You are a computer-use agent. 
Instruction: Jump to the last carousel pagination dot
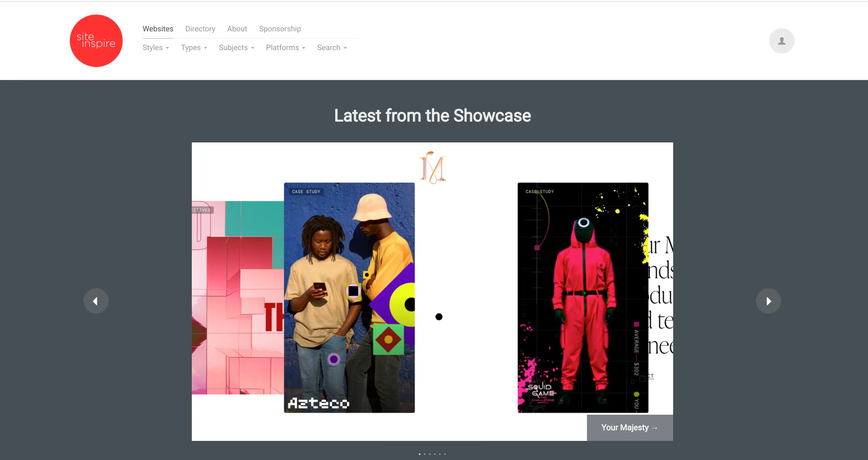[x=445, y=454]
